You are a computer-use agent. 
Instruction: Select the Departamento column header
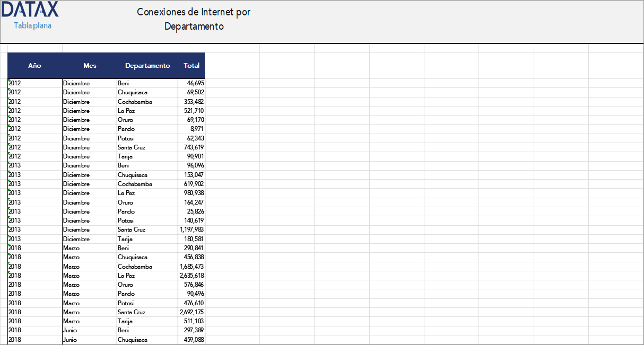click(x=147, y=66)
